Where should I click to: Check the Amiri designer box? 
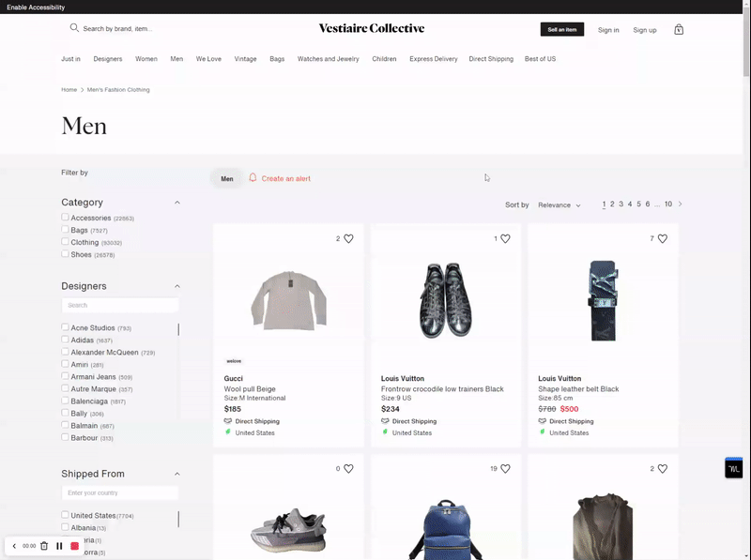click(65, 364)
